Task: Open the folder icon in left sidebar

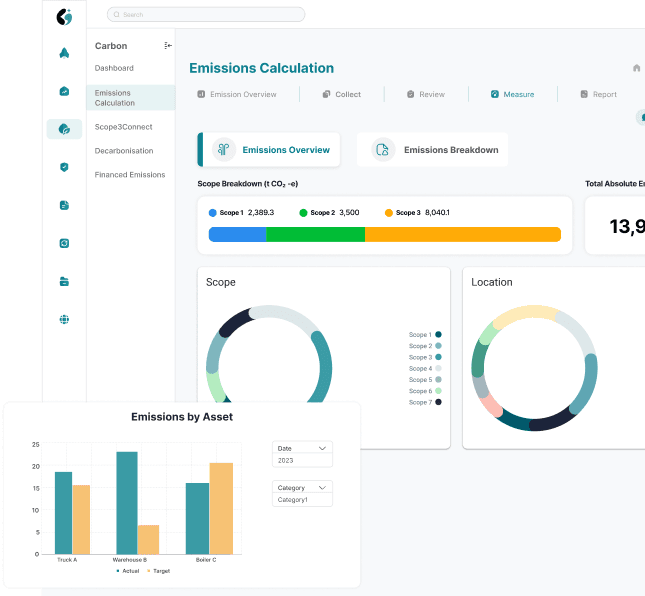Action: [x=64, y=282]
